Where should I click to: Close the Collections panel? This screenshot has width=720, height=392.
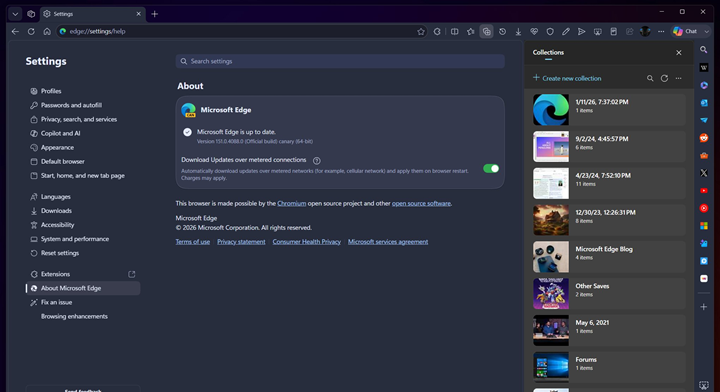pyautogui.click(x=679, y=53)
